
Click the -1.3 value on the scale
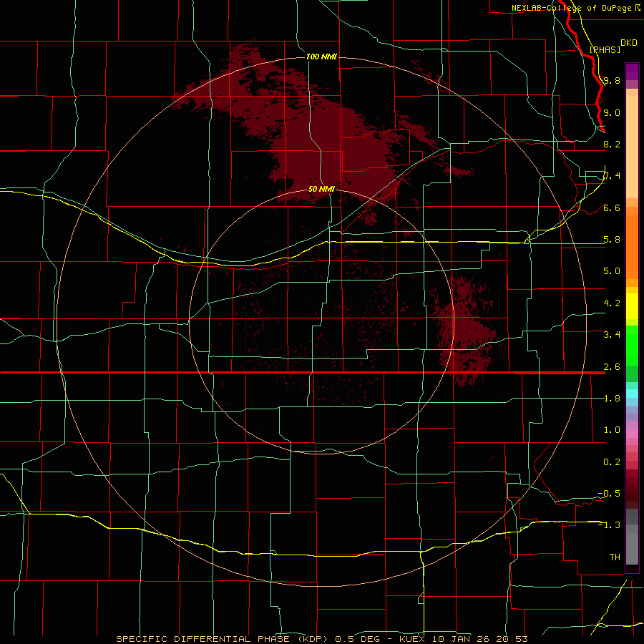click(609, 525)
